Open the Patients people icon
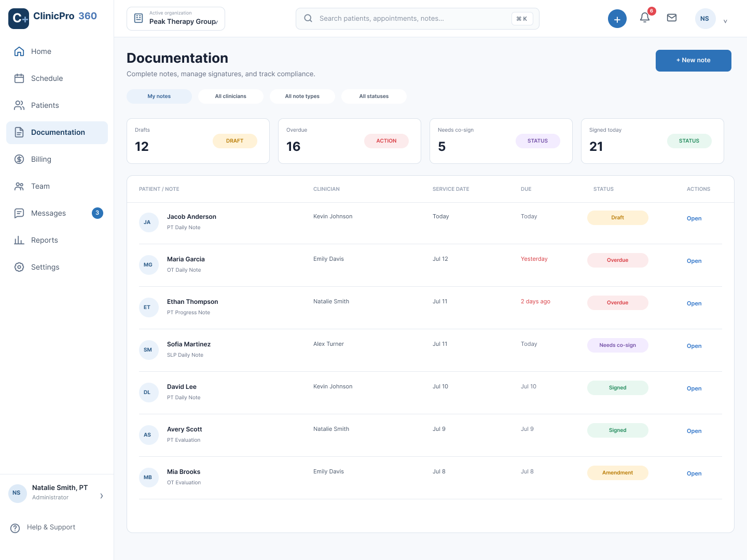747x560 pixels. 19,105
